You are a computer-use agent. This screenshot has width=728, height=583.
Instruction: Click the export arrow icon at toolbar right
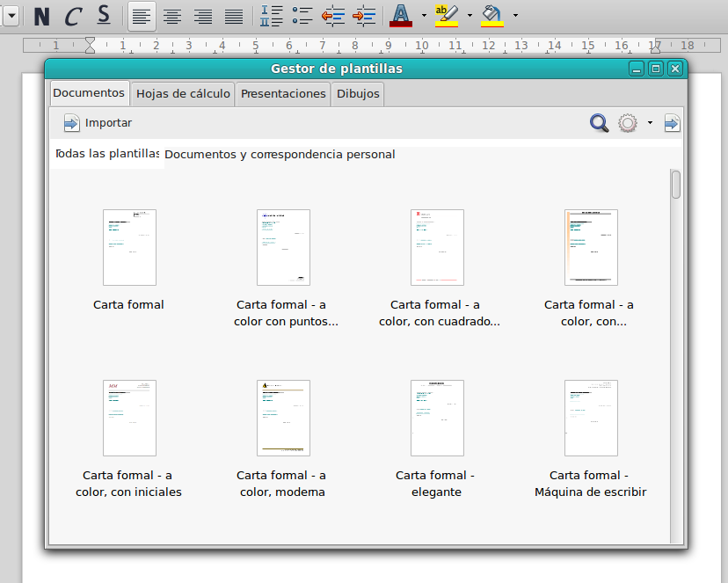(672, 123)
